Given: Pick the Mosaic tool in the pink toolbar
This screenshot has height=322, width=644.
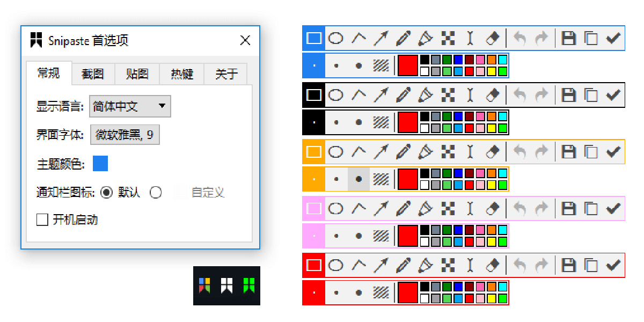Looking at the screenshot, I should pos(448,209).
